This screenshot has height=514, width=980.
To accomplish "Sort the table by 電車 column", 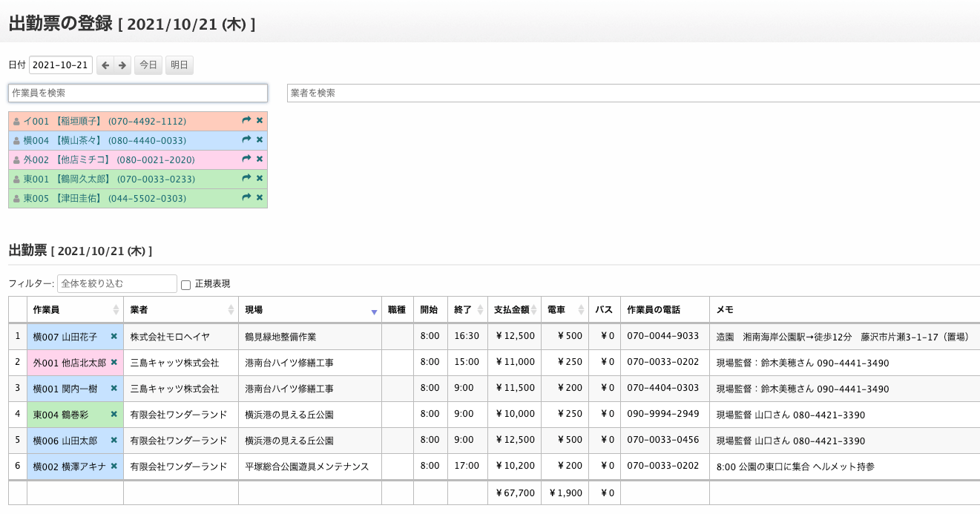I will (565, 309).
